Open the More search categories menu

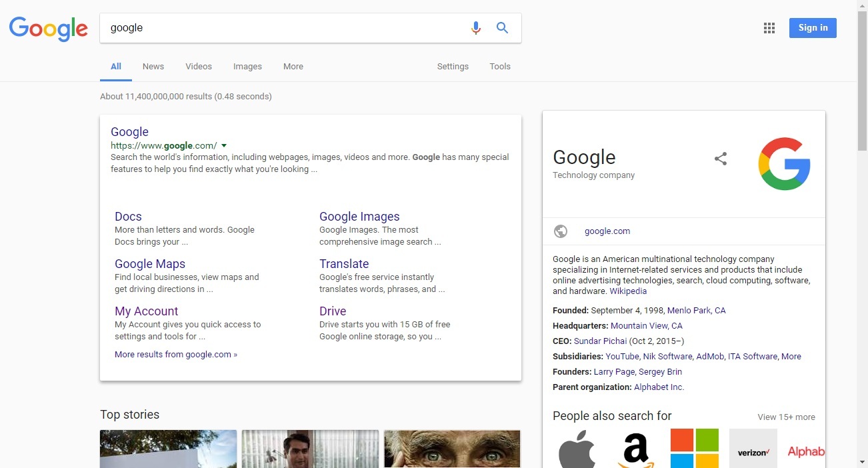click(293, 67)
